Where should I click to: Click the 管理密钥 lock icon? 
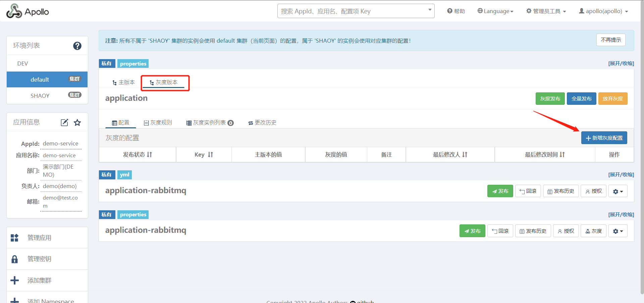15,259
